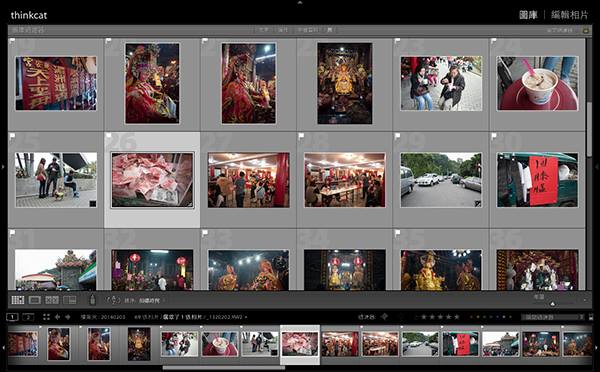Filter by third rating star
The width and height of the screenshot is (600, 372).
tap(440, 317)
